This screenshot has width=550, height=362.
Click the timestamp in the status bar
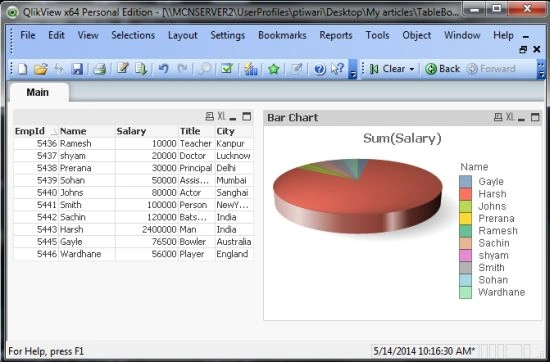pos(424,351)
